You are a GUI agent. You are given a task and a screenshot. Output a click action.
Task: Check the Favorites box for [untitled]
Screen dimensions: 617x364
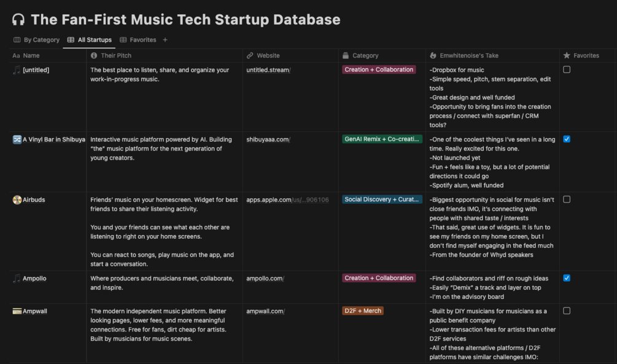click(x=567, y=70)
